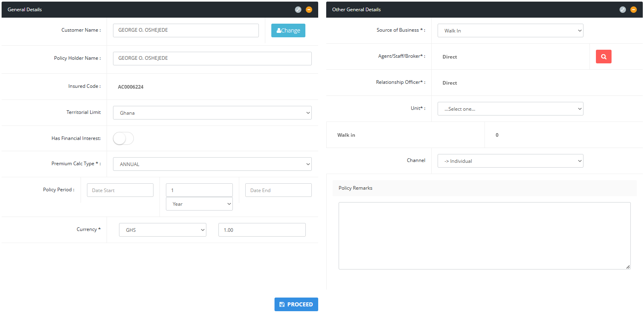Click the Change customer button
644x314 pixels.
click(x=288, y=30)
